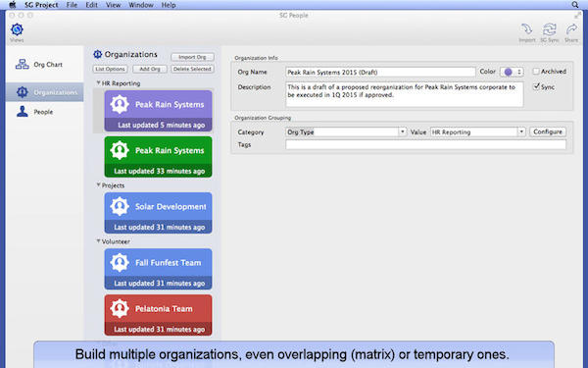This screenshot has height=368, width=588.
Task: Check the Archived checkbox
Action: click(536, 71)
